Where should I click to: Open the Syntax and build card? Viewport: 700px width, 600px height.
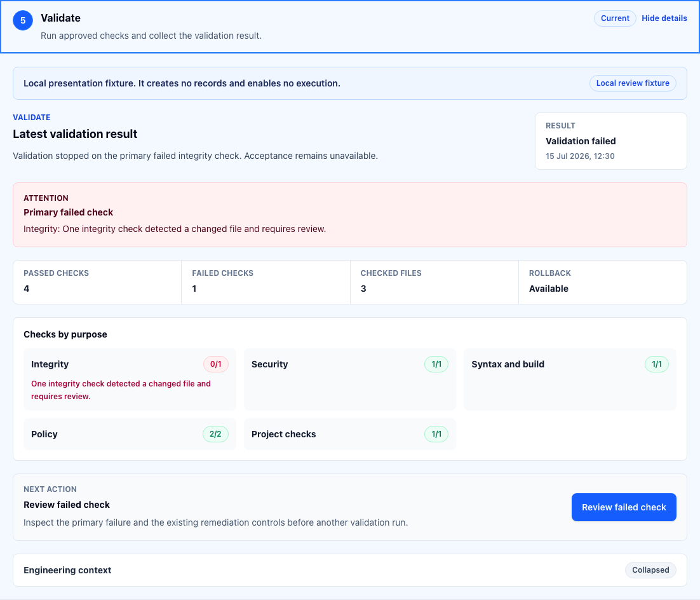pos(570,379)
